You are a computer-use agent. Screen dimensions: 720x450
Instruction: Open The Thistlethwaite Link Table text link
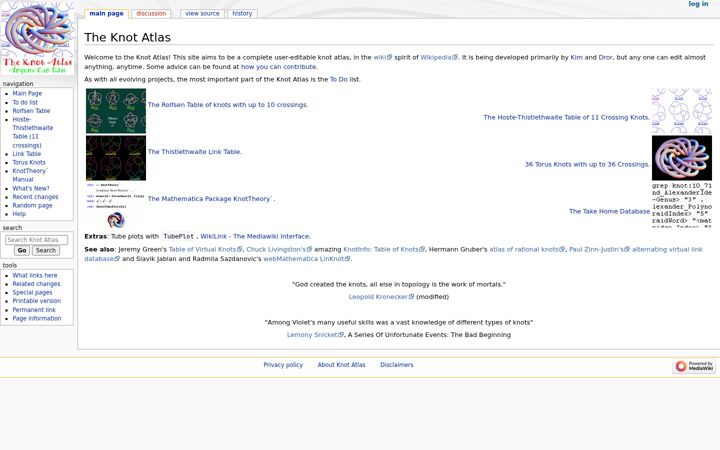(x=195, y=152)
